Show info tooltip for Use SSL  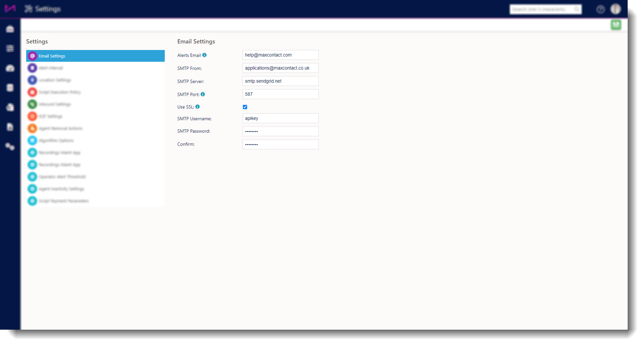click(197, 107)
